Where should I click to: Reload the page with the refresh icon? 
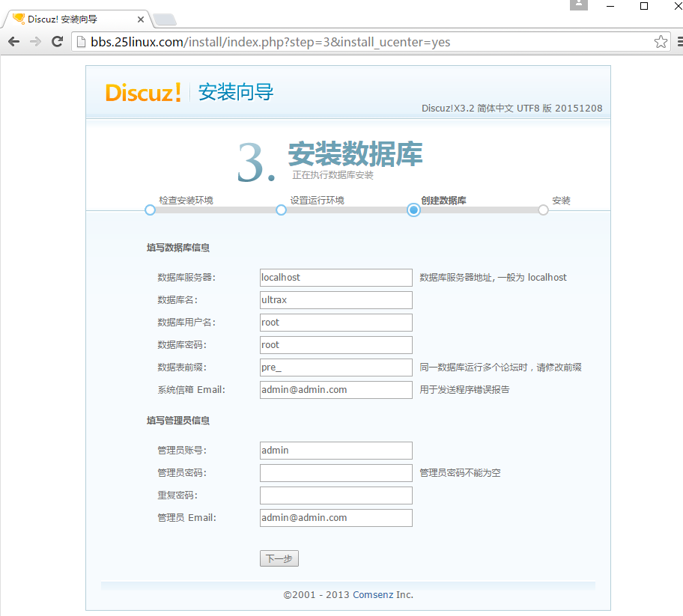[57, 42]
